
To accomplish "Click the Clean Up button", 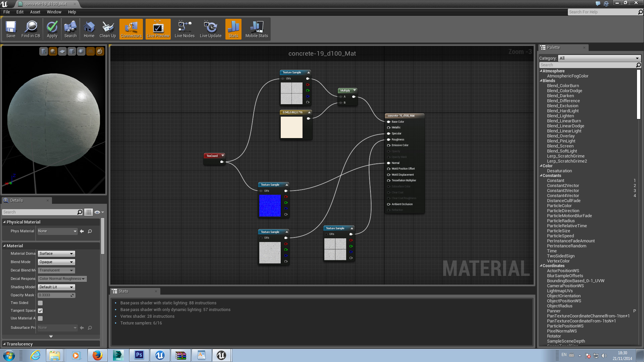I will click(107, 29).
